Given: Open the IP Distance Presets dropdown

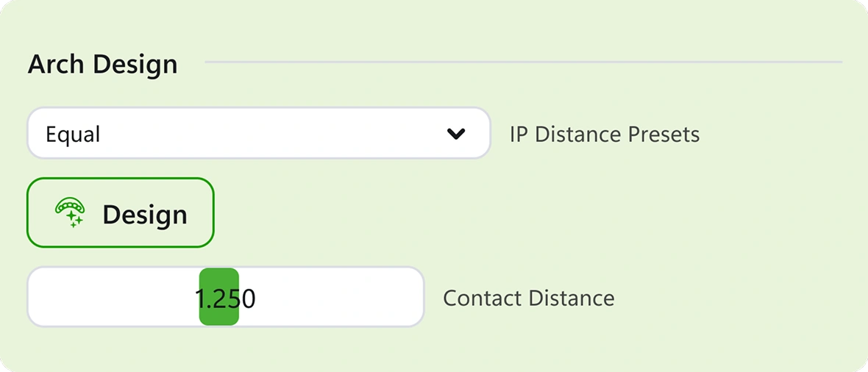Looking at the screenshot, I should pos(258,133).
